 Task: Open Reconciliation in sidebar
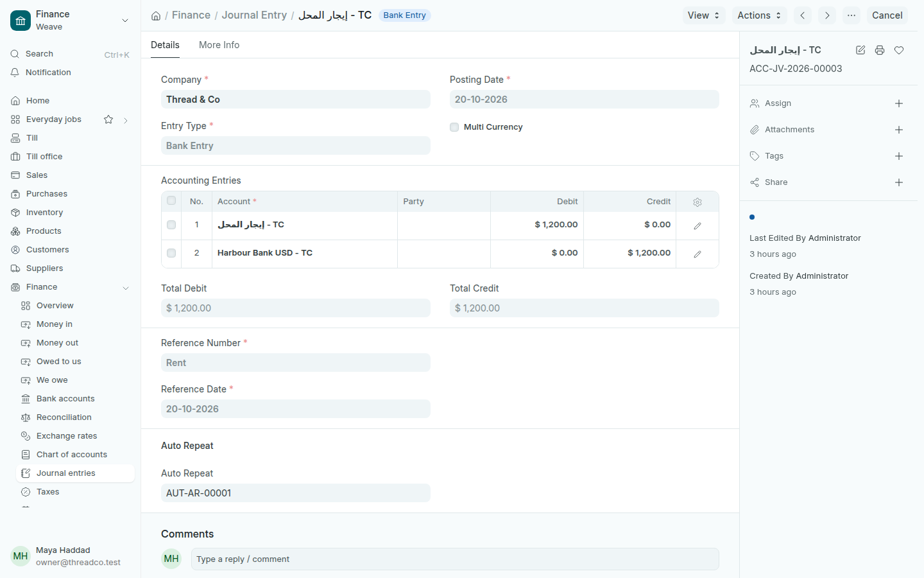point(76,417)
